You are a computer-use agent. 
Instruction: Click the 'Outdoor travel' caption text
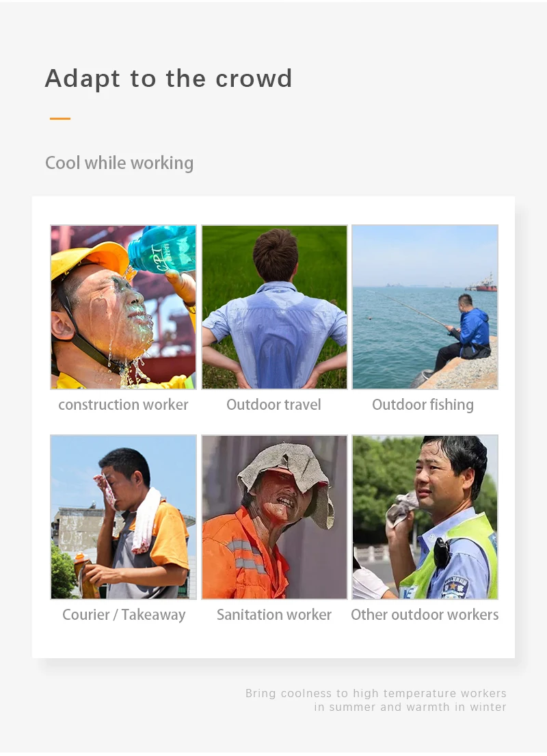point(273,404)
